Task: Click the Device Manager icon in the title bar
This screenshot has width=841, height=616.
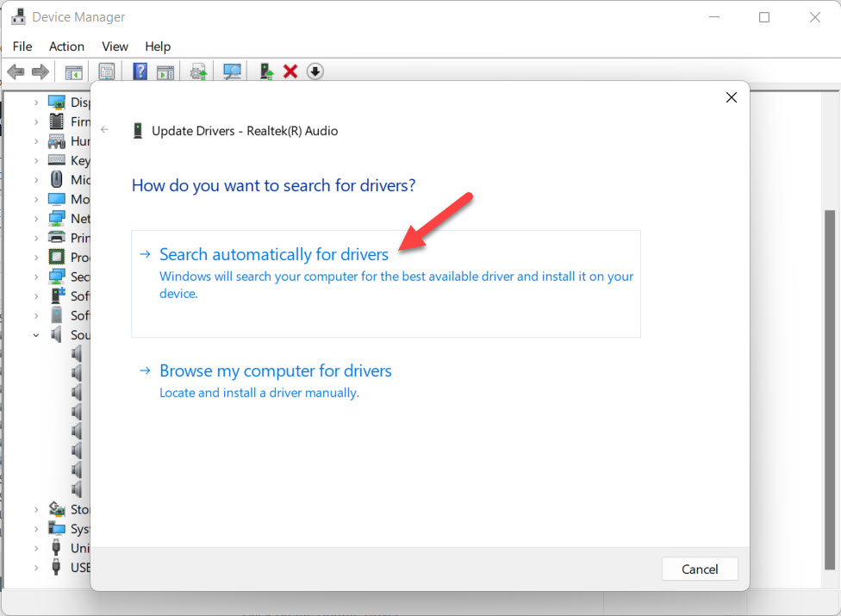Action: [19, 16]
